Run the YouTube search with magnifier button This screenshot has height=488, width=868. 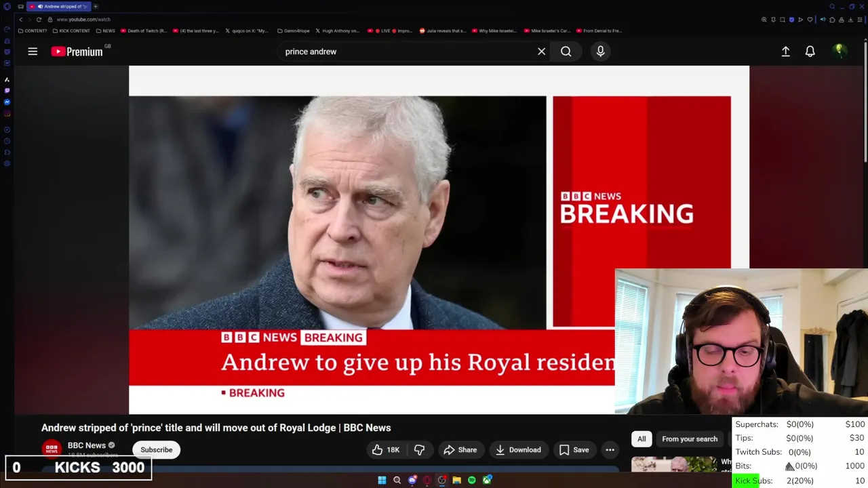[566, 52]
